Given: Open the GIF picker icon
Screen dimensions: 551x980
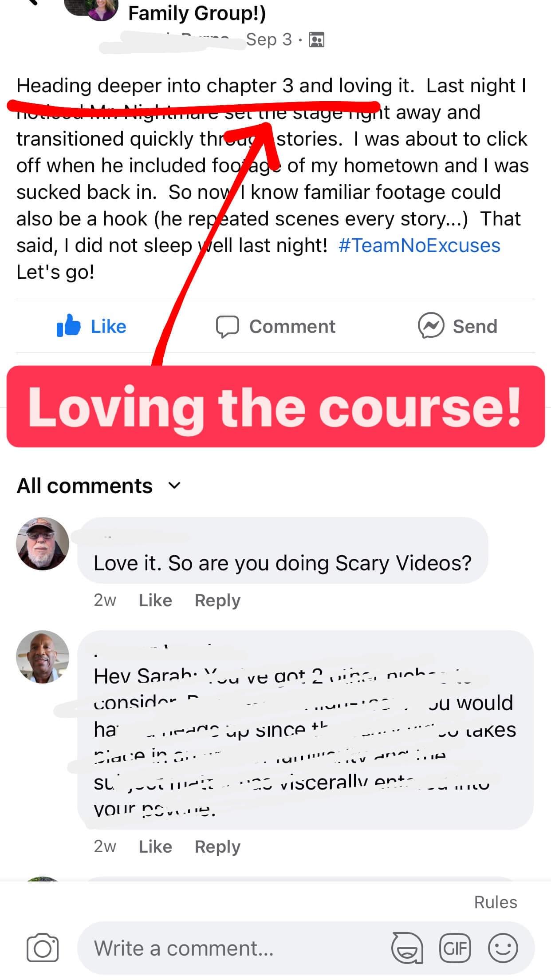Looking at the screenshot, I should (455, 948).
